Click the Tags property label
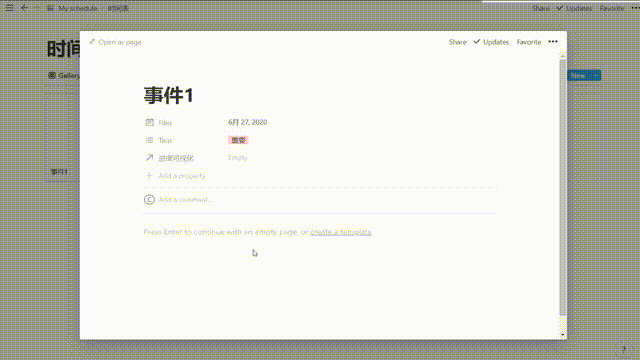The width and height of the screenshot is (640, 360). (165, 140)
